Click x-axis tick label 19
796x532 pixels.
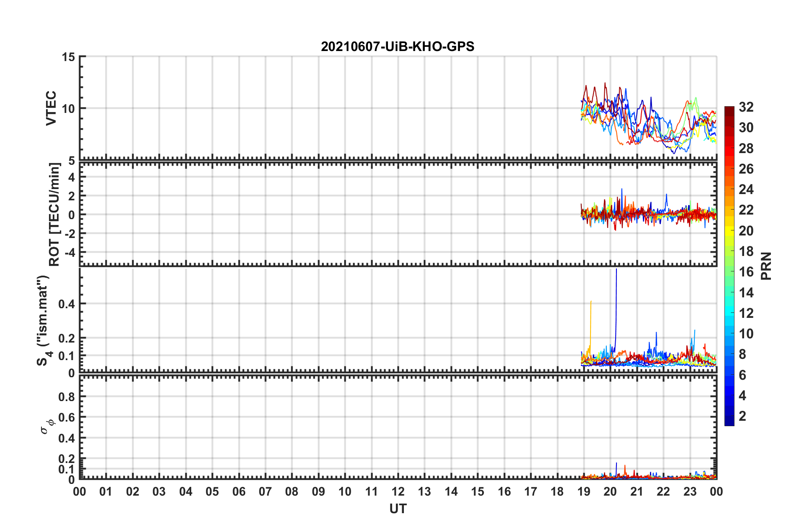coord(583,491)
